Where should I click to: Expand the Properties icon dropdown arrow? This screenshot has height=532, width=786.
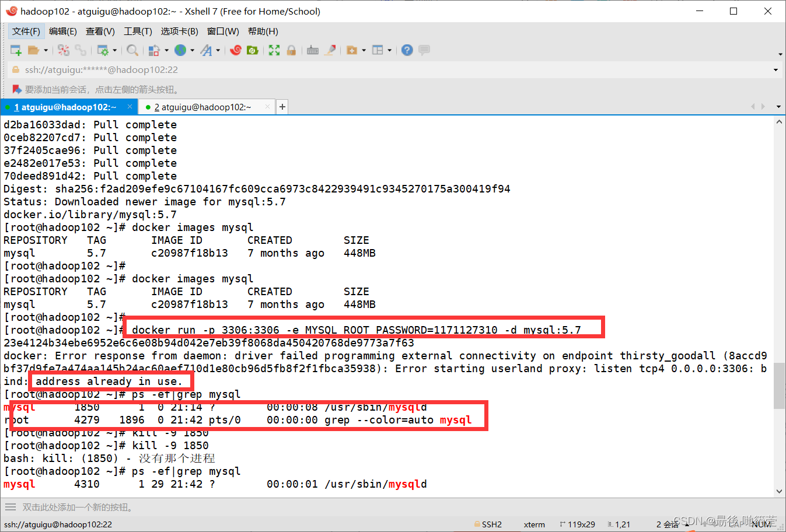point(114,50)
